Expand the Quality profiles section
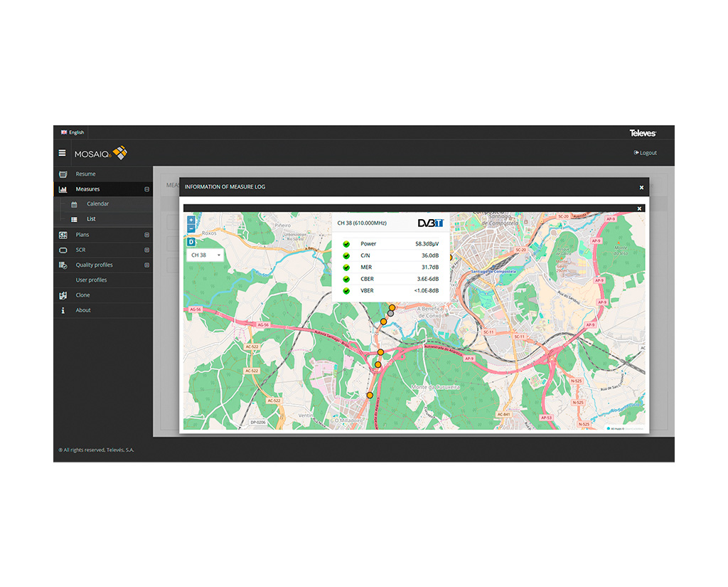 pyautogui.click(x=146, y=265)
